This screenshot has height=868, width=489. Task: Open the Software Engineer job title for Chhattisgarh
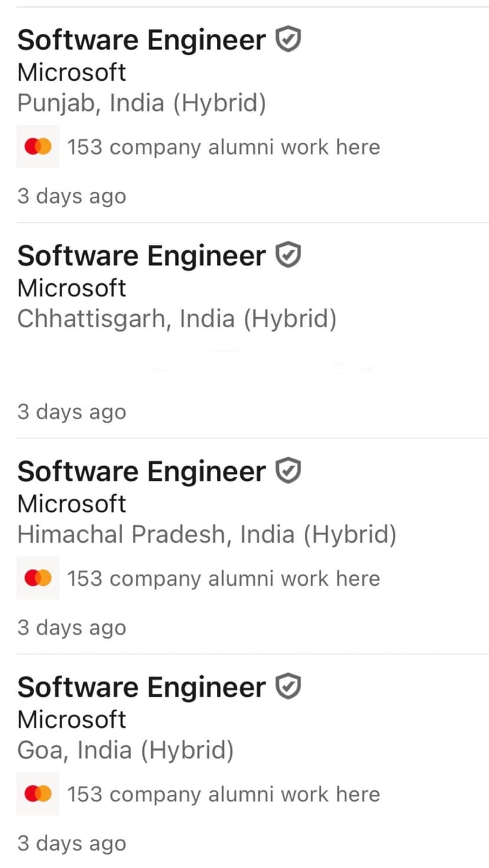(x=142, y=256)
